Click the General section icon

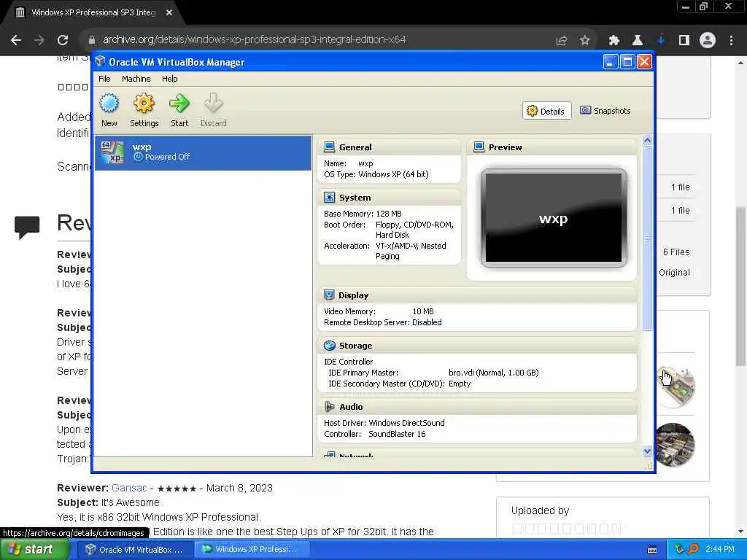coord(329,147)
